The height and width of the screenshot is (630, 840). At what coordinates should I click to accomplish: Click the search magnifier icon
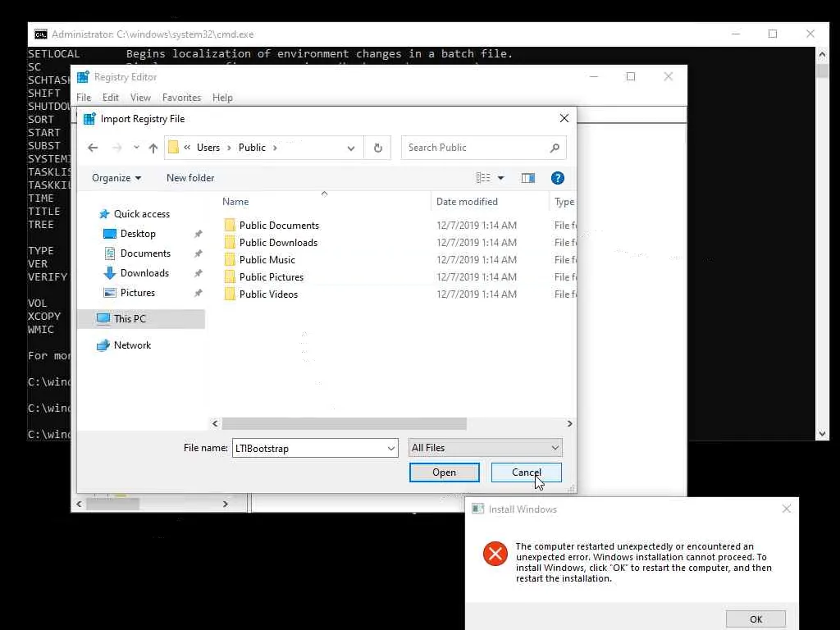pyautogui.click(x=555, y=148)
